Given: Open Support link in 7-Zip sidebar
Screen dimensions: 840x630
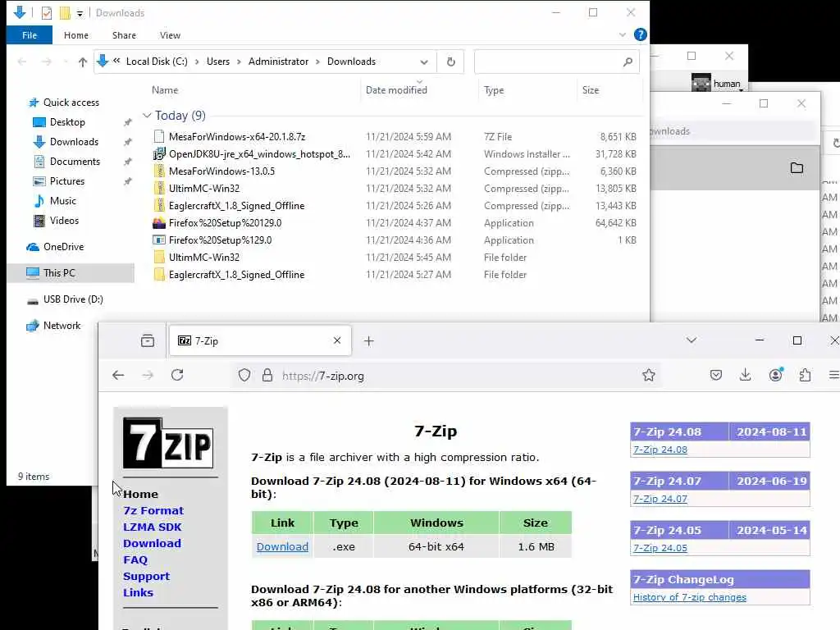Looking at the screenshot, I should coord(146,577).
